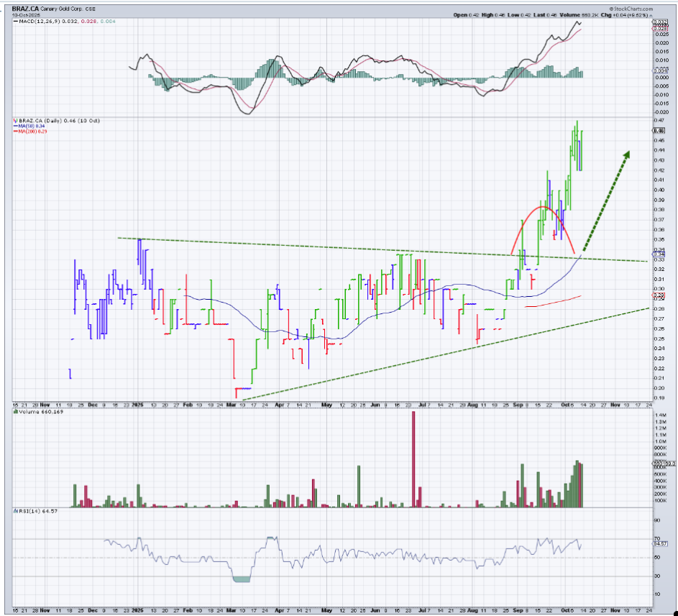The width and height of the screenshot is (678, 616).
Task: Click the 64.57 RSI value tag
Action: pos(659,544)
